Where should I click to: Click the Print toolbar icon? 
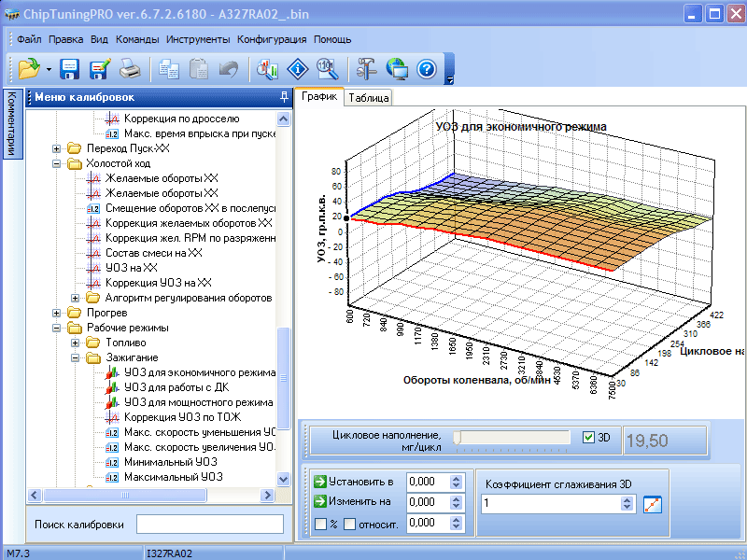[x=130, y=69]
